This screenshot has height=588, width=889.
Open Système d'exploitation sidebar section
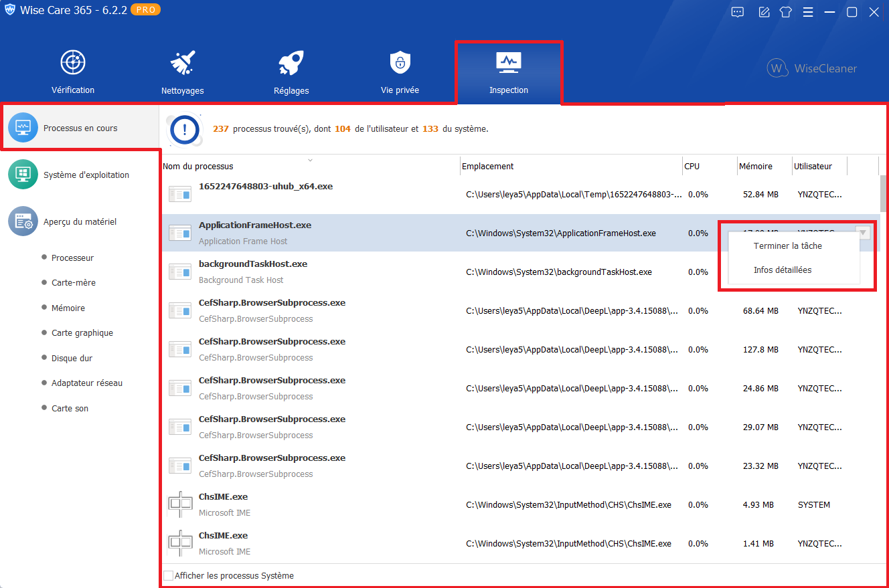[80, 175]
